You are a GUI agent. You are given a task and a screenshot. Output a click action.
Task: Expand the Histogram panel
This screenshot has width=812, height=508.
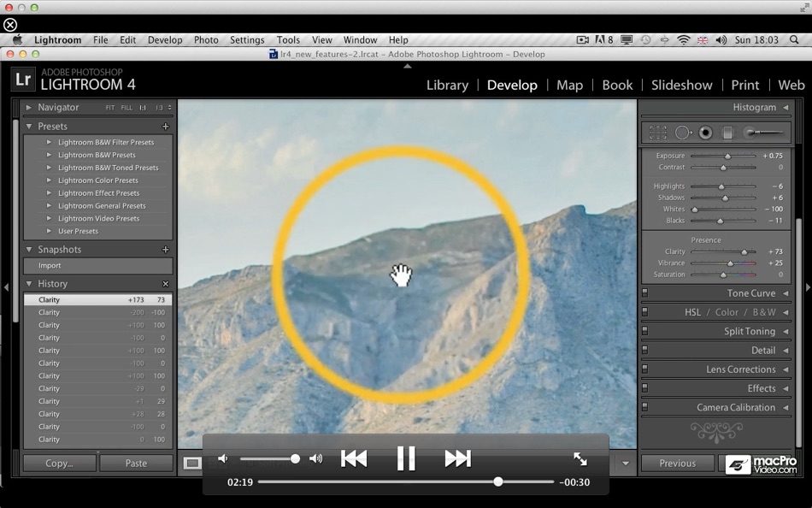[x=786, y=107]
